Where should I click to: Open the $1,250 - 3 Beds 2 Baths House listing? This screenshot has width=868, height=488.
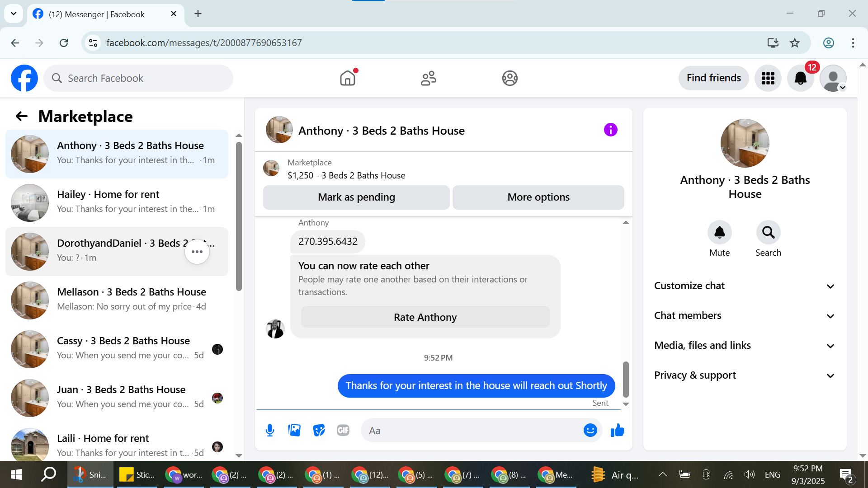point(346,176)
